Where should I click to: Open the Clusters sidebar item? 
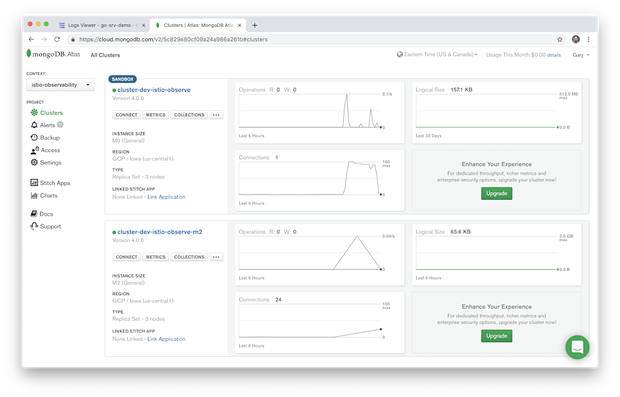(x=47, y=113)
